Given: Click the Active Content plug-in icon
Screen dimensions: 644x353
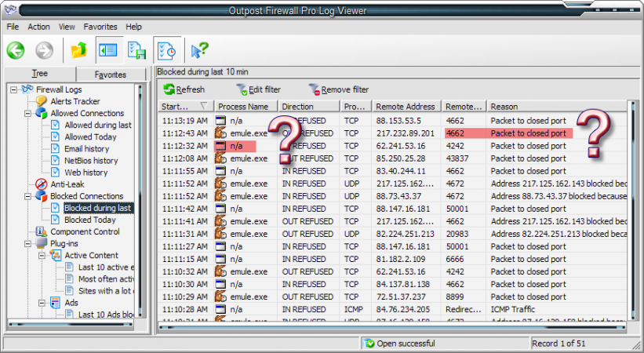Looking at the screenshot, I should coord(56,255).
